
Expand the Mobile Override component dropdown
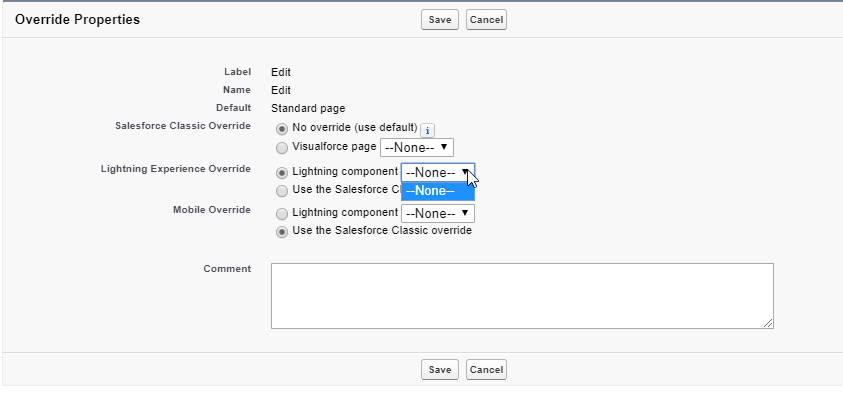point(437,214)
